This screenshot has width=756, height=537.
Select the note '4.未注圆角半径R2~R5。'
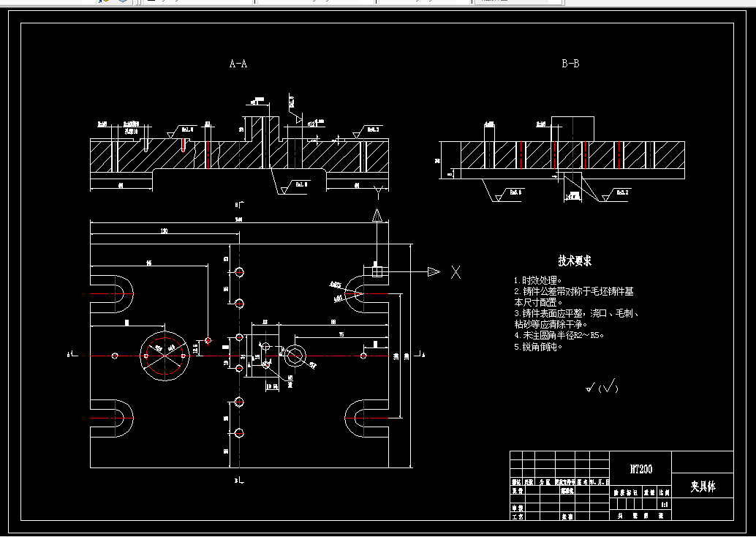click(559, 335)
